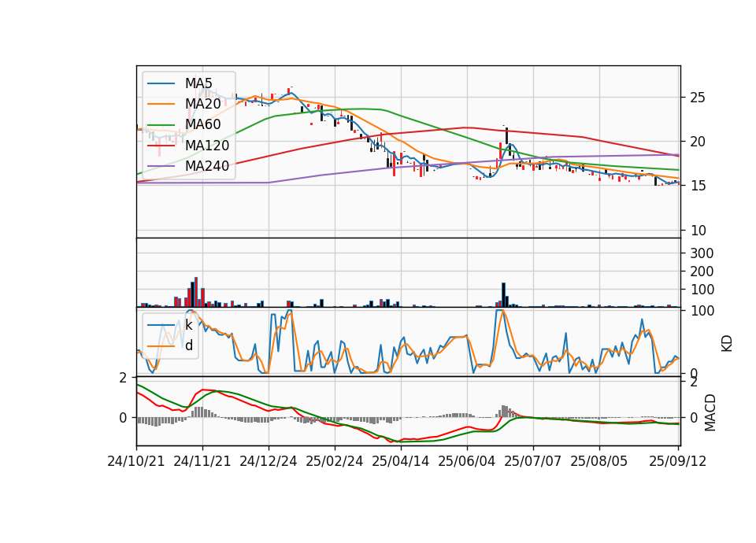Image resolution: width=756 pixels, height=543 pixels.
Task: Click the 25/02/24 date axis label
Action: tap(334, 461)
